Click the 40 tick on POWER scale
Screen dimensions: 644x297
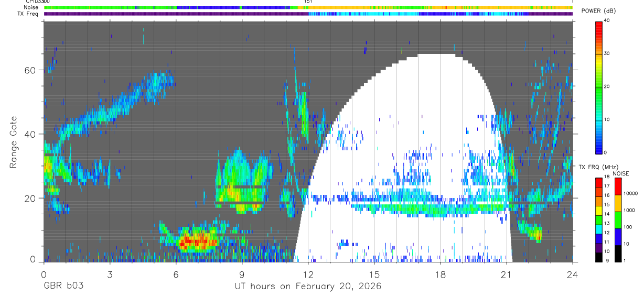pyautogui.click(x=607, y=20)
